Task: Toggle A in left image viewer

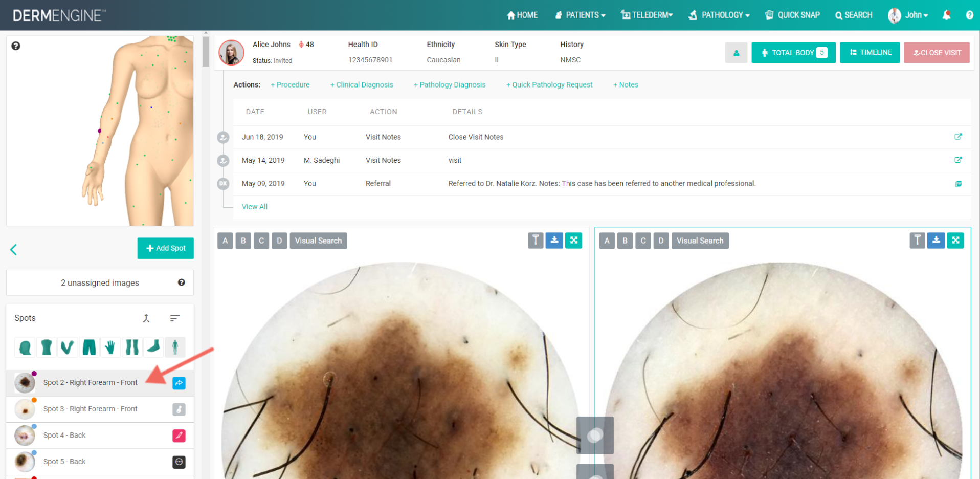Action: tap(225, 241)
